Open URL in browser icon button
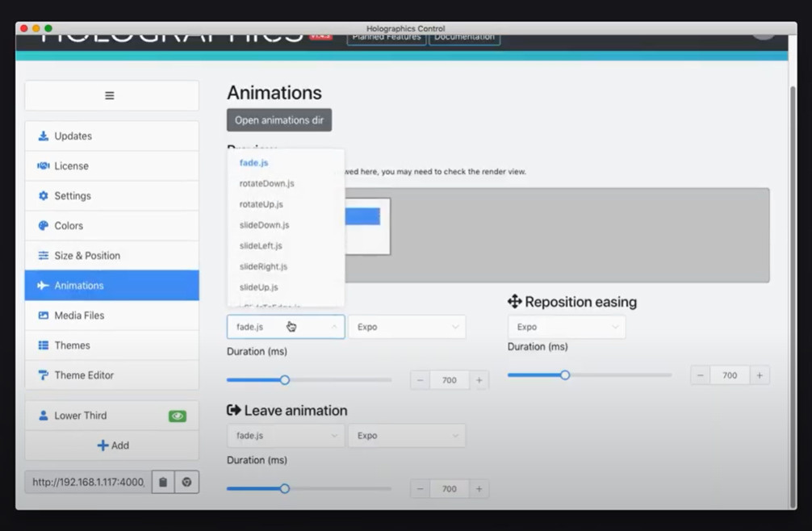The image size is (812, 531). pos(187,483)
